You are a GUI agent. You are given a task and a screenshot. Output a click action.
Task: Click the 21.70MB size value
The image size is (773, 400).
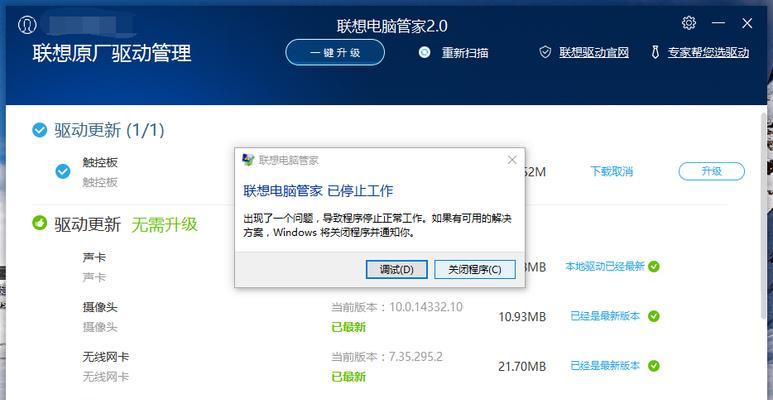522,366
